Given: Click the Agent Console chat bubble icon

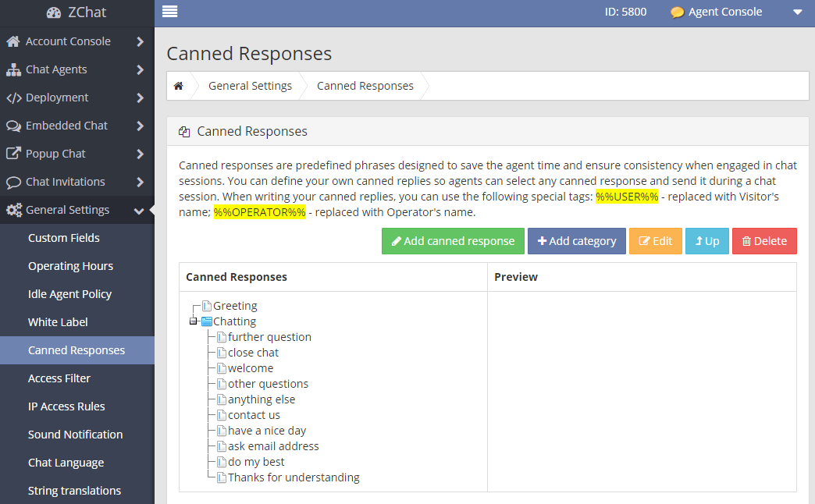Looking at the screenshot, I should pos(677,12).
